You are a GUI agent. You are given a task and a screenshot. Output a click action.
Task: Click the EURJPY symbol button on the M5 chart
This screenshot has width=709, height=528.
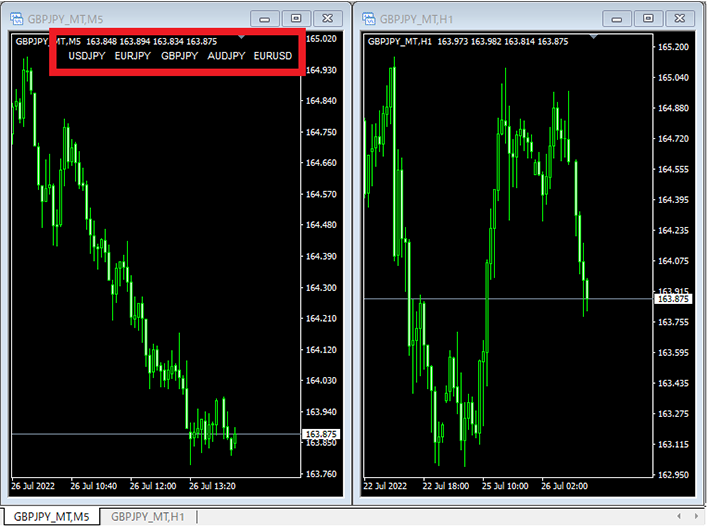tap(132, 56)
